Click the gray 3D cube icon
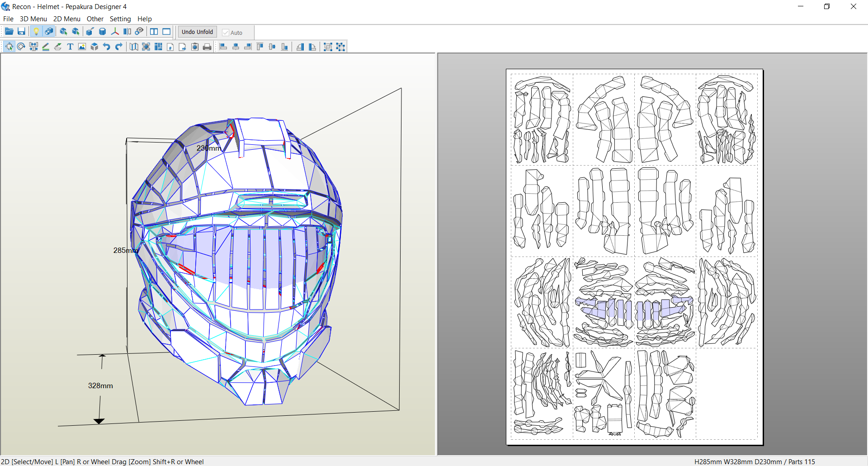 [94, 47]
